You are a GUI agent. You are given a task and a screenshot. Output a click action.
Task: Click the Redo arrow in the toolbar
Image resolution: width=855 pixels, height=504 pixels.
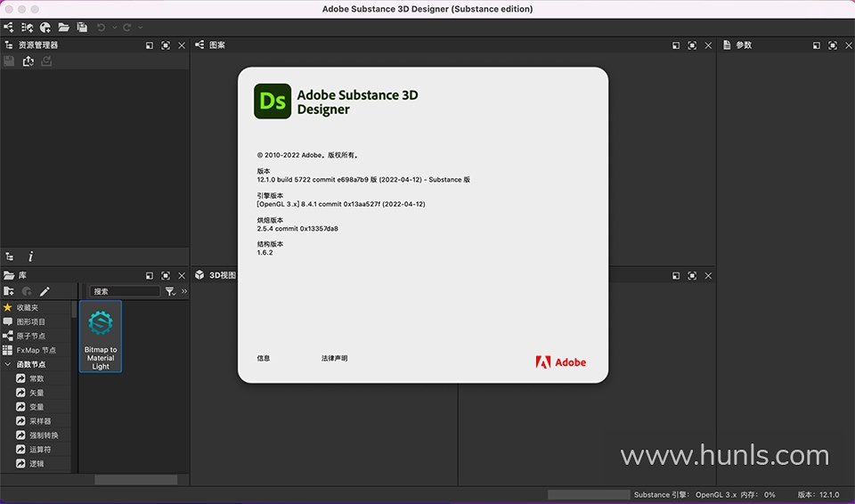[127, 28]
